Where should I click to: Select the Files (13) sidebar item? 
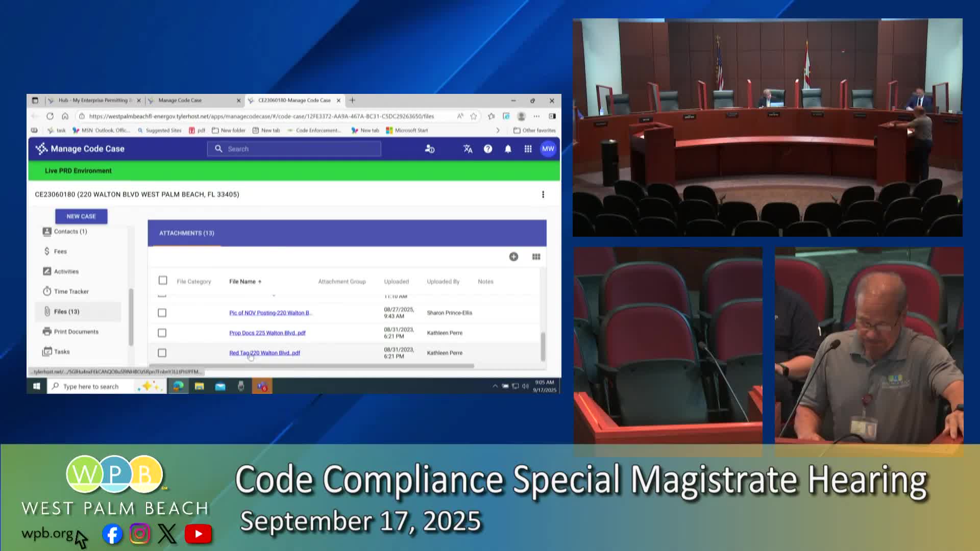66,312
